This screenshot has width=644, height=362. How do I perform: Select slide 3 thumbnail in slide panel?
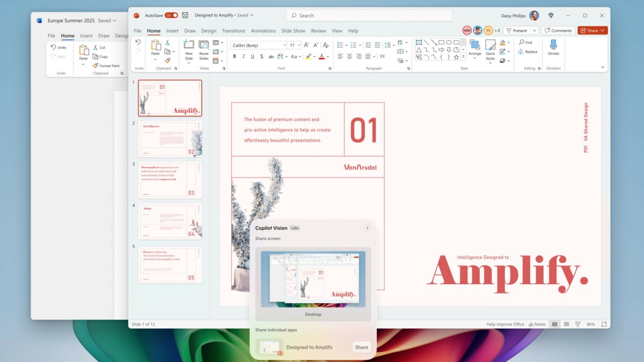point(170,180)
